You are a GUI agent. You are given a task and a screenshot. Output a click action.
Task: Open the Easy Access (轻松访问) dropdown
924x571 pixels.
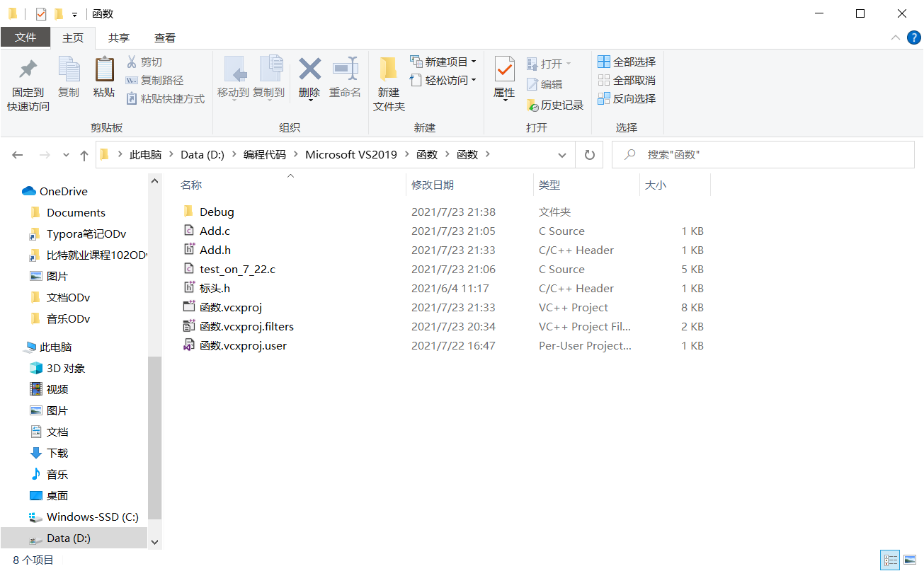(443, 81)
